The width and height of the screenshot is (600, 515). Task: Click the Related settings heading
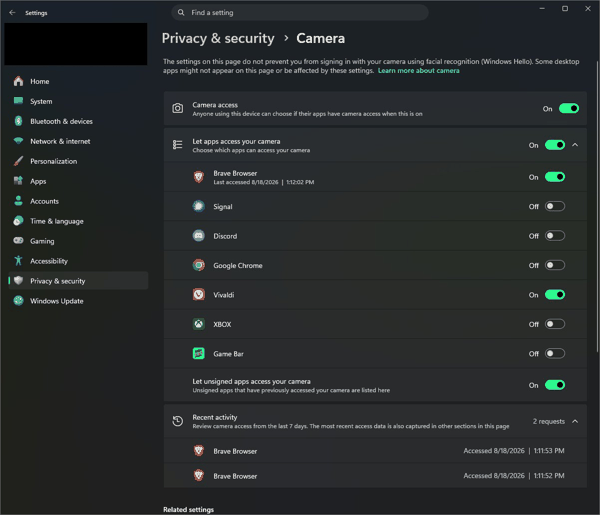(189, 509)
